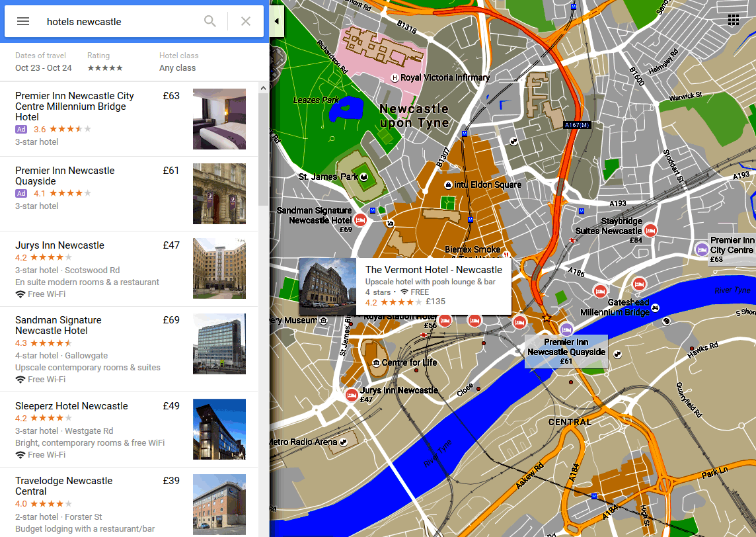Viewport: 756px width, 537px height.
Task: Open the Rating filter
Action: pyautogui.click(x=105, y=62)
